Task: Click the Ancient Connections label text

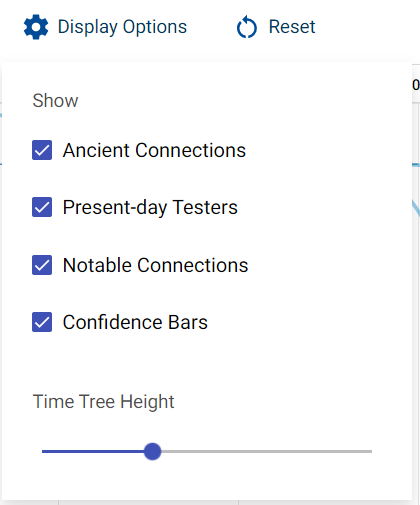Action: tap(154, 150)
